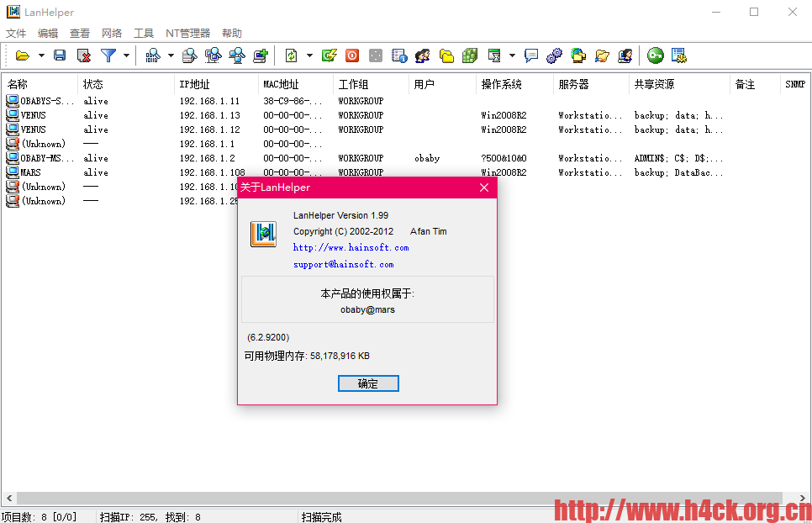Open the NT管理器 menu
This screenshot has height=523, width=812.
(x=188, y=34)
